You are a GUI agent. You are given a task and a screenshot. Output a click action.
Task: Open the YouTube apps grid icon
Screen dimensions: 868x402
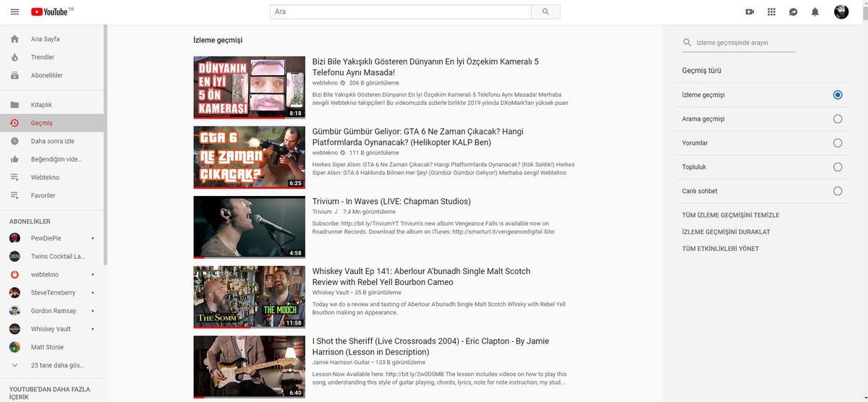click(x=772, y=12)
